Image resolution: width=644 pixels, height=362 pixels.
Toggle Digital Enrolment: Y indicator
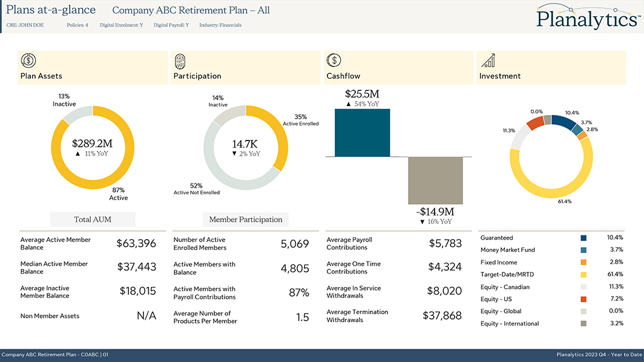[x=120, y=25]
